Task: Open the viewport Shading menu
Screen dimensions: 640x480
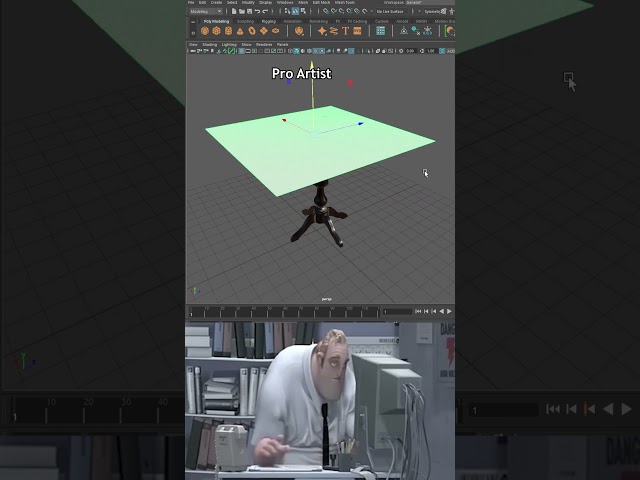Action: [x=209, y=44]
